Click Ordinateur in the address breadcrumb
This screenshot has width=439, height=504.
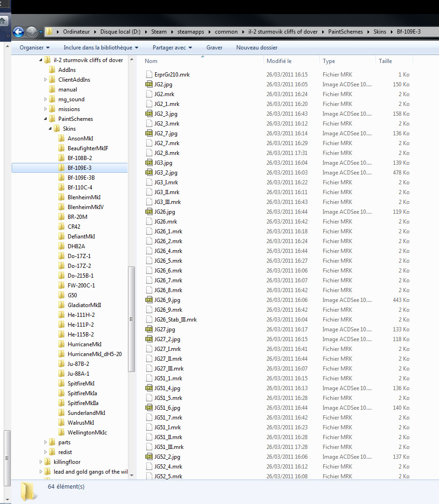77,32
